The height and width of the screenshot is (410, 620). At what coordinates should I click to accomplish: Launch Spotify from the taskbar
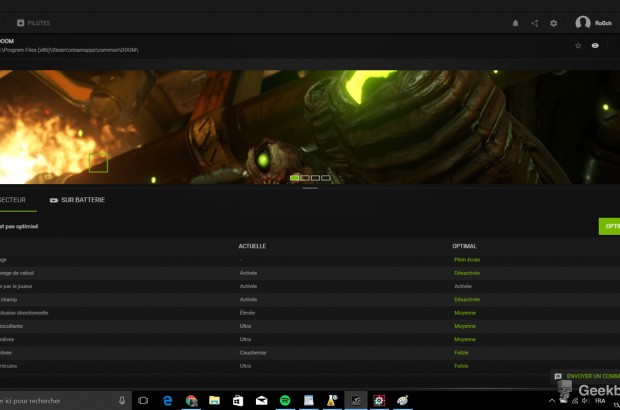285,400
